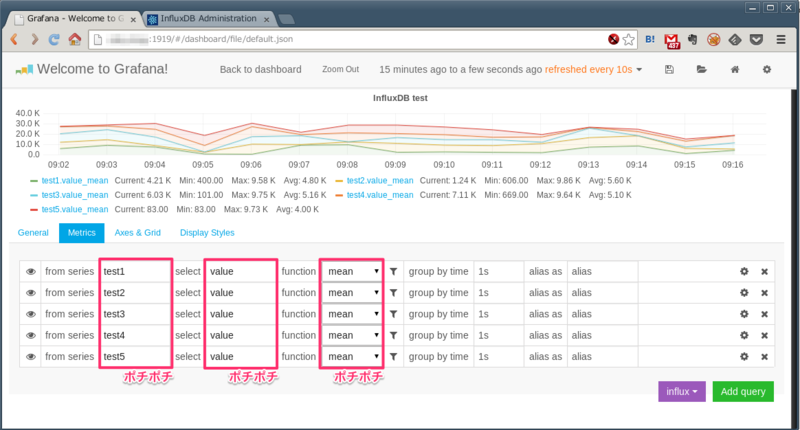Switch to the General tab

click(x=33, y=233)
